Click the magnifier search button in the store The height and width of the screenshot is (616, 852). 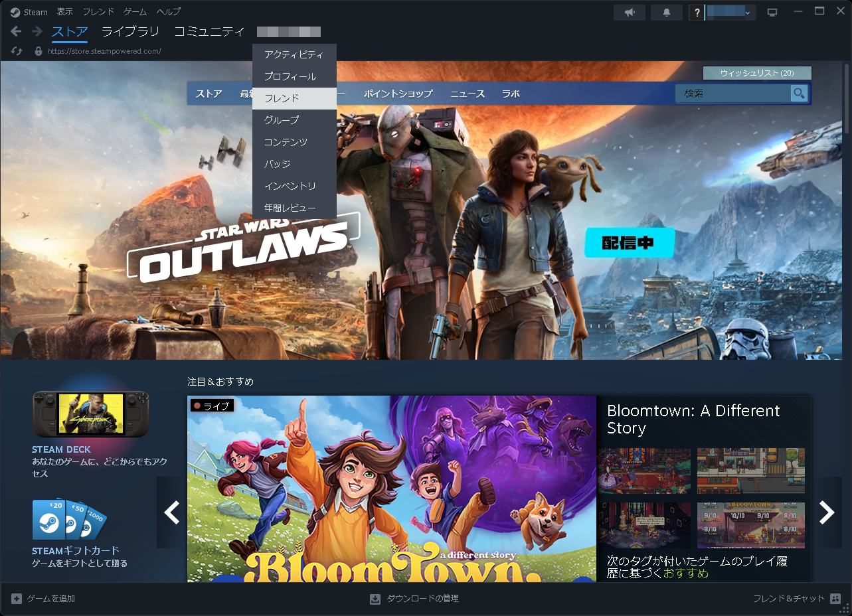799,94
